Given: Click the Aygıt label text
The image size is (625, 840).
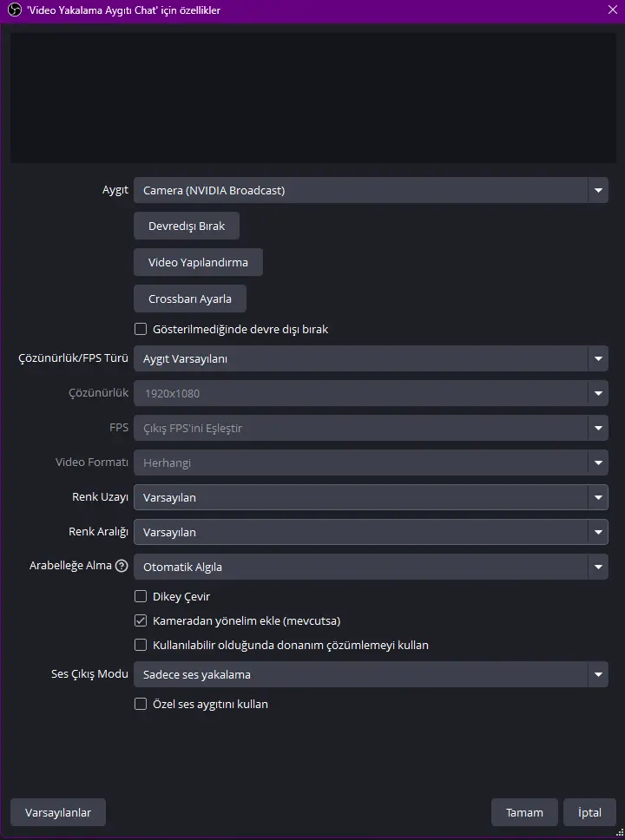Looking at the screenshot, I should click(x=115, y=190).
